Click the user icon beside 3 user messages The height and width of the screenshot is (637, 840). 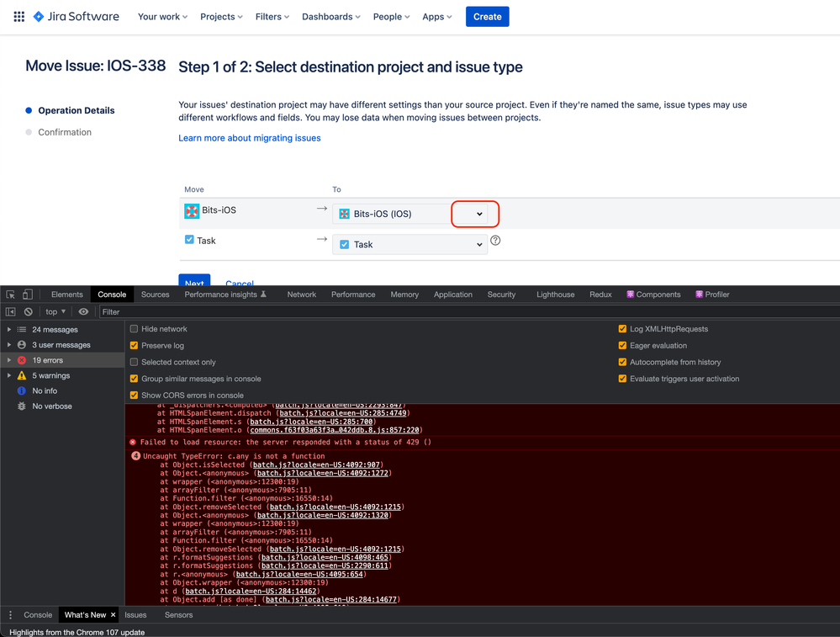(x=21, y=345)
